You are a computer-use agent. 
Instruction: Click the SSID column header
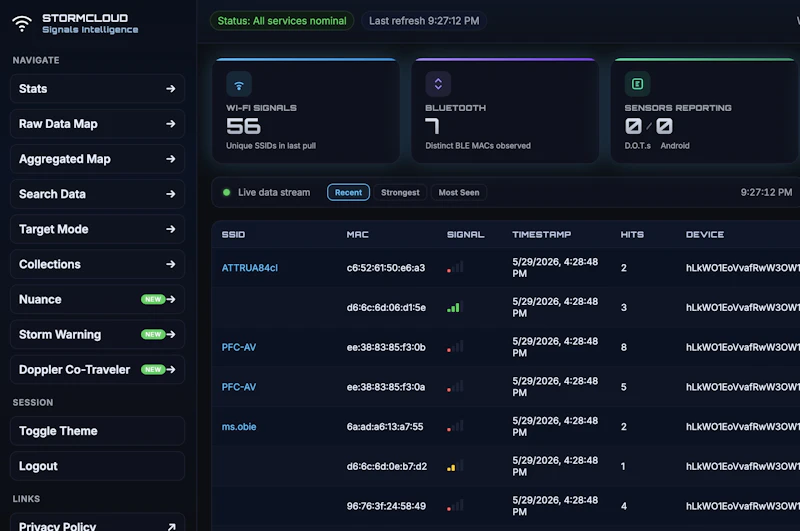[233, 235]
